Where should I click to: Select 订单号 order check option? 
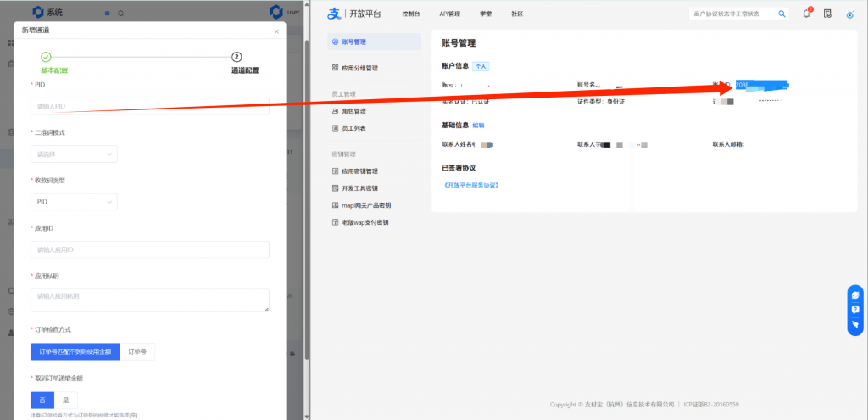137,351
